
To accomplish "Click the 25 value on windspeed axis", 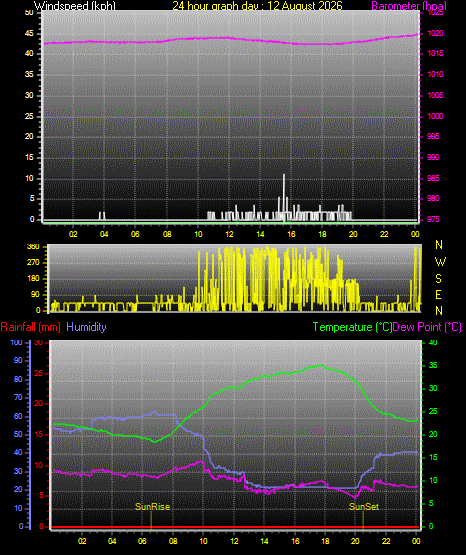I will (29, 116).
